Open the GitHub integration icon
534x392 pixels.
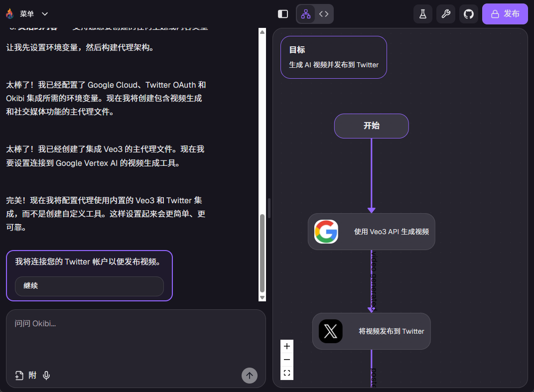(469, 14)
